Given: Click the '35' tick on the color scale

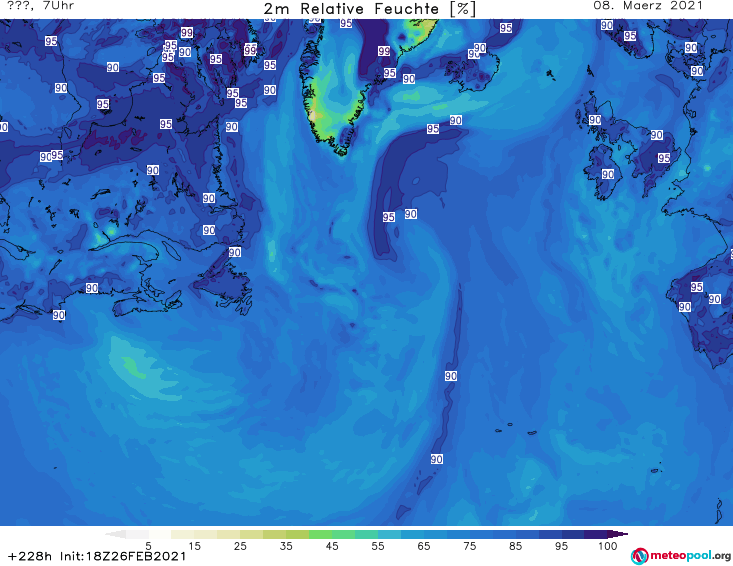Looking at the screenshot, I should [x=286, y=546].
